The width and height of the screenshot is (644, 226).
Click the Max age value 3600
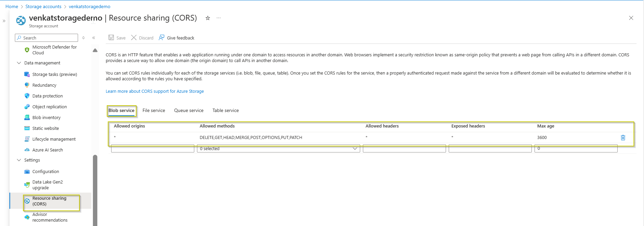point(542,137)
